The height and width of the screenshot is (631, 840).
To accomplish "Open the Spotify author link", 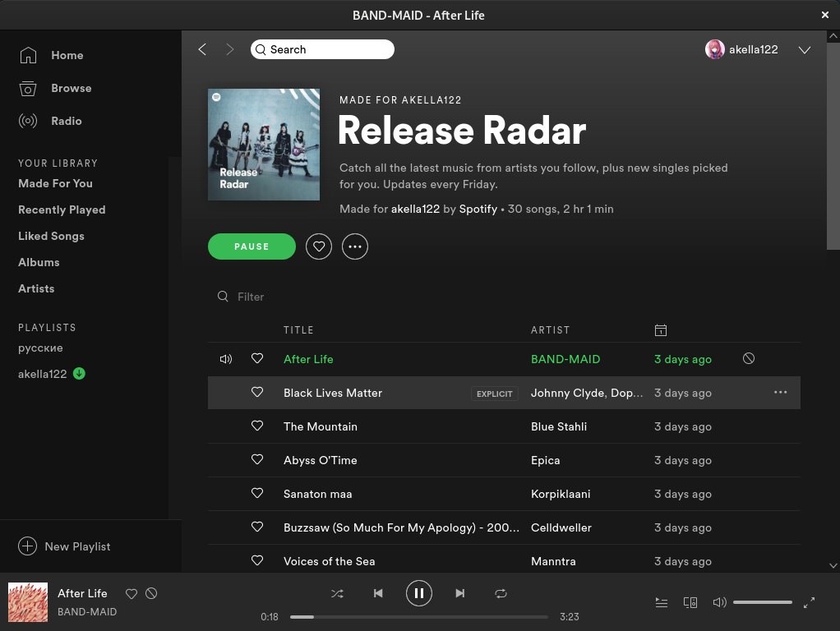I will 478,209.
